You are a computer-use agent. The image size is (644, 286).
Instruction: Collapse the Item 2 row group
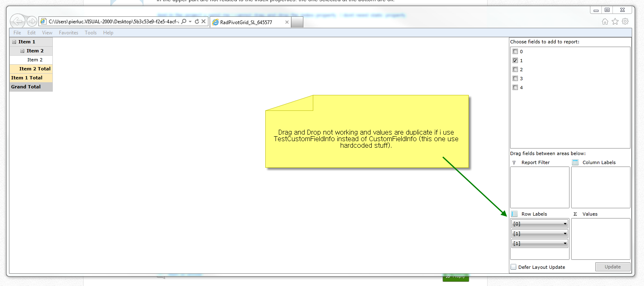click(23, 51)
